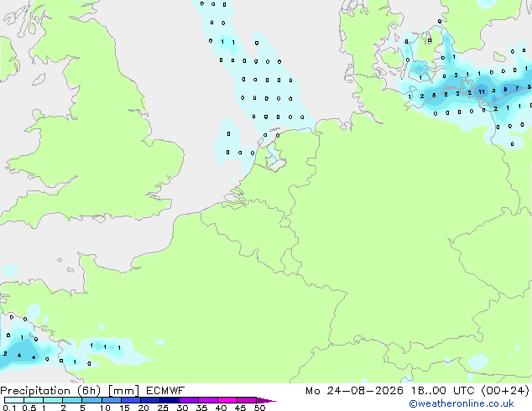Pick the 40–45 mm magenta legend swatch

(227, 400)
